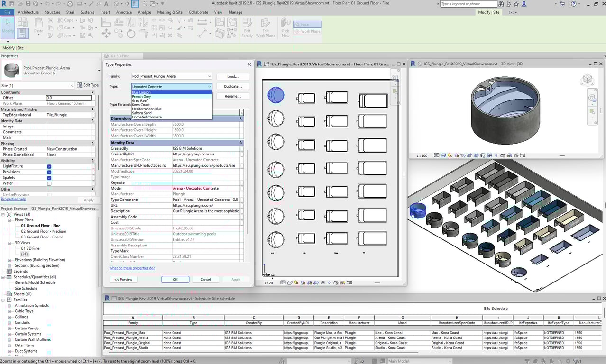Click the Offset value input field
This screenshot has height=364, width=606.
[x=69, y=98]
